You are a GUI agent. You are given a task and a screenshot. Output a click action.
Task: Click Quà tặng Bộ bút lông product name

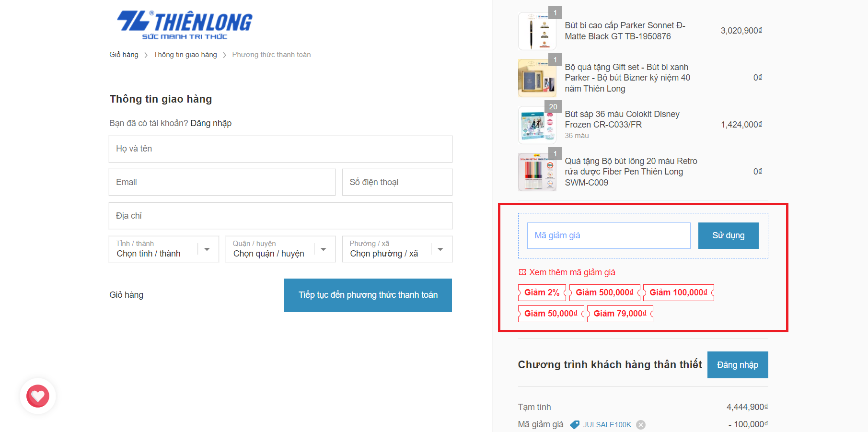(x=631, y=172)
